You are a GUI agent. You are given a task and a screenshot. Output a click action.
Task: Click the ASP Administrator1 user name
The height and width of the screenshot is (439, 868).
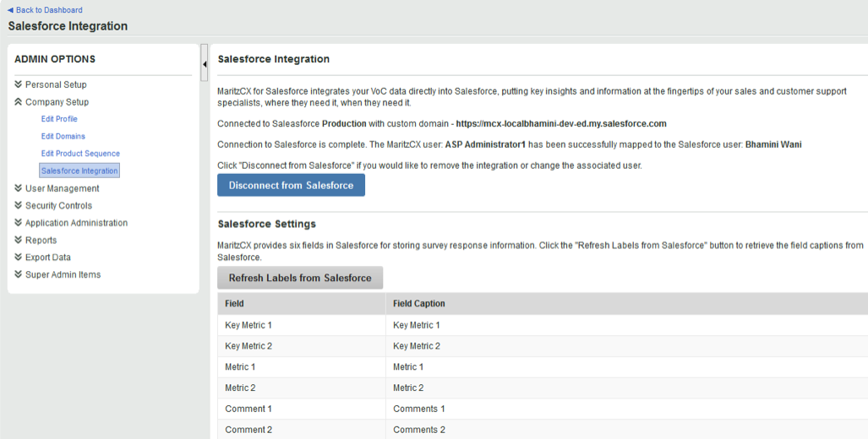(486, 145)
